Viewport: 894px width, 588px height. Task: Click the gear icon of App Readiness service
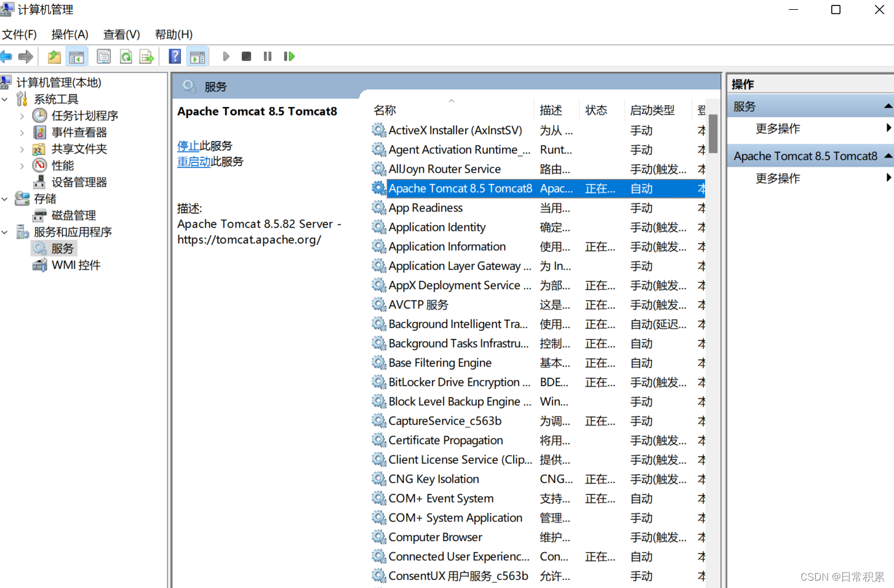click(x=379, y=208)
